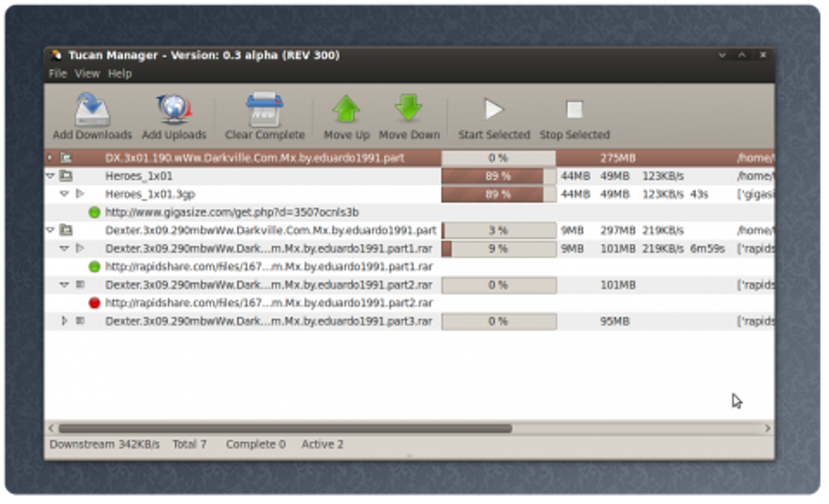Click the Move Down green arrow
Viewport: 829px width, 504px height.
(x=409, y=108)
